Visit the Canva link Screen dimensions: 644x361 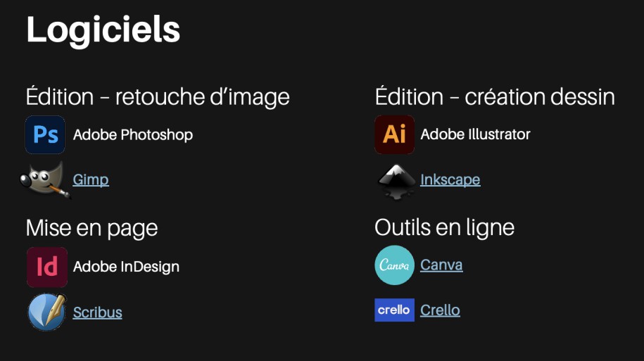click(441, 265)
